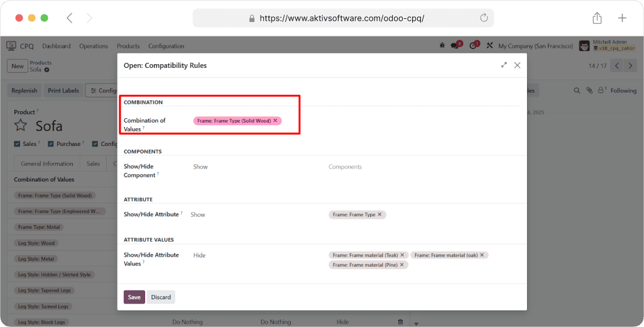The image size is (644, 327).
Task: Open the debug bug icon menu
Action: (x=442, y=46)
